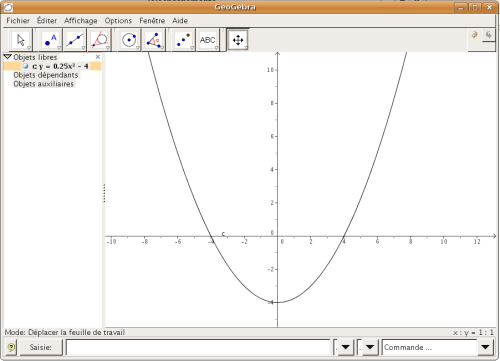The width and height of the screenshot is (500, 361).
Task: Open the Move drawing pad submenu arrow
Action: pyautogui.click(x=246, y=48)
